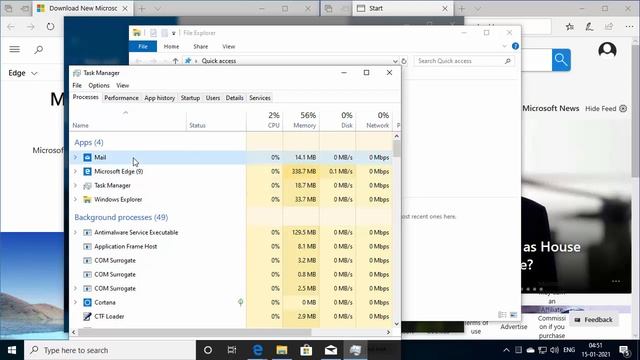Screen dimensions: 640x360
Task: Click the refresh icon in File Explorer address bar
Action: click(x=404, y=61)
